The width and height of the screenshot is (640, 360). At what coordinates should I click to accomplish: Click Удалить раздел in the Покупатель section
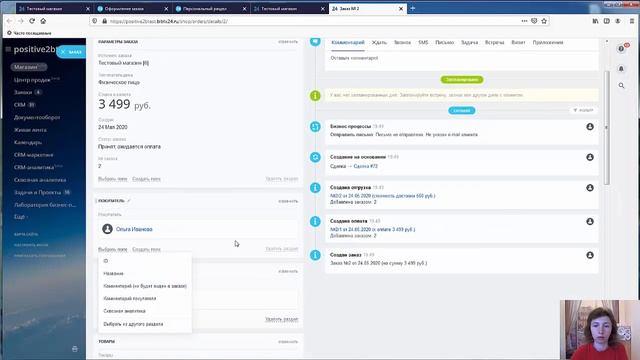pyautogui.click(x=282, y=249)
